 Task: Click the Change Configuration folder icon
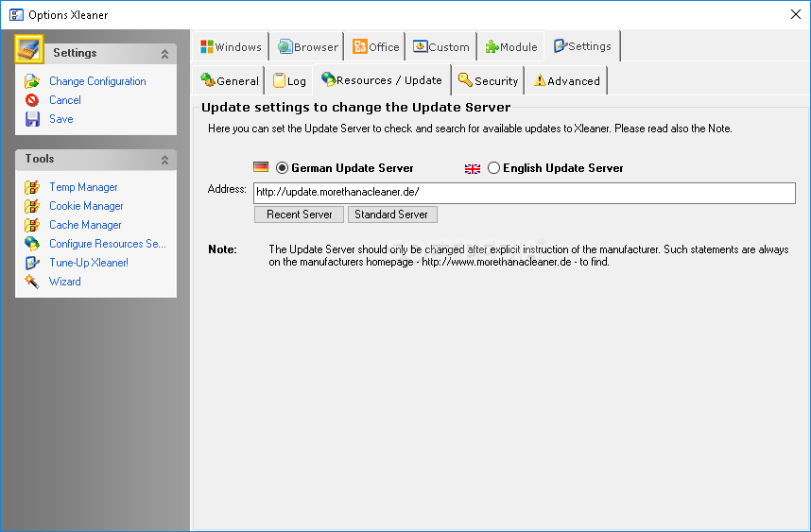(32, 81)
